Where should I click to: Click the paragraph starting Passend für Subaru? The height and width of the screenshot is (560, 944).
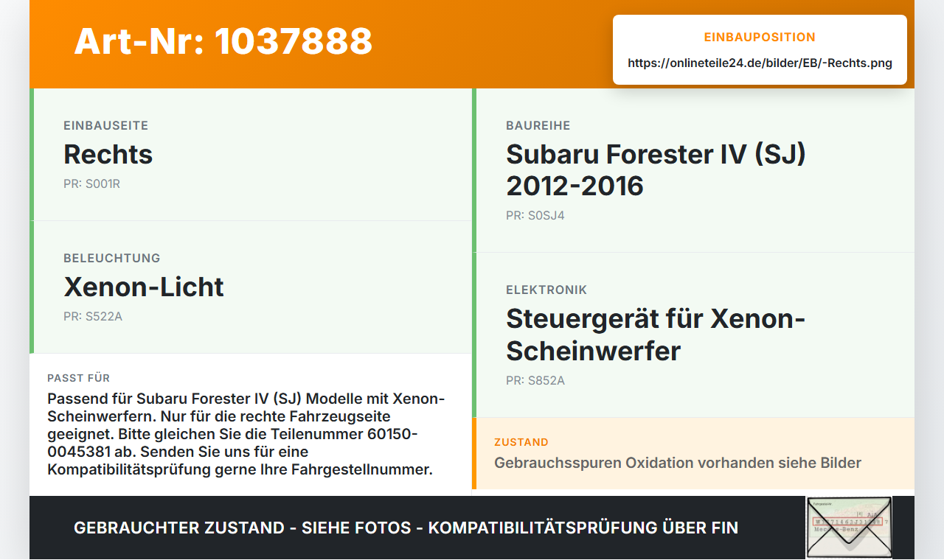coord(246,434)
